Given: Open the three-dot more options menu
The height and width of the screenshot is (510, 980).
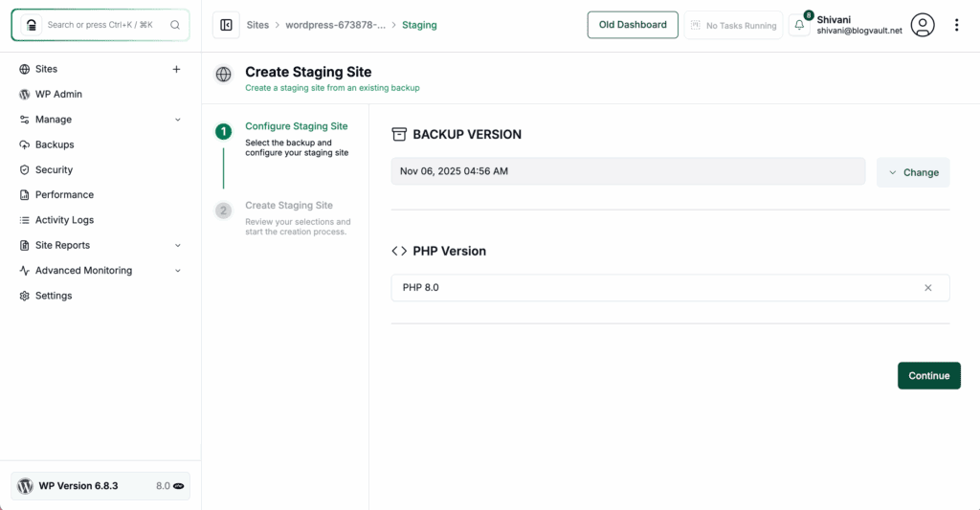Looking at the screenshot, I should [956, 25].
